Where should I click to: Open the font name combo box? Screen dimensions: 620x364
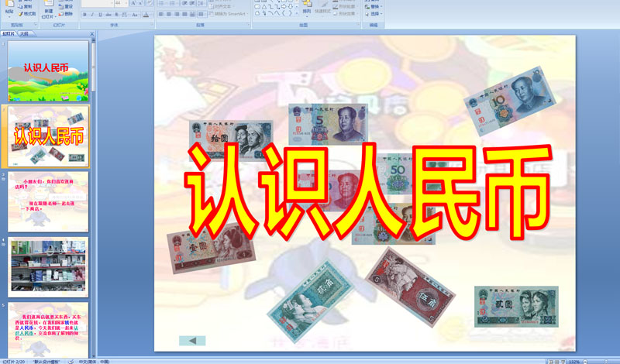coord(98,3)
